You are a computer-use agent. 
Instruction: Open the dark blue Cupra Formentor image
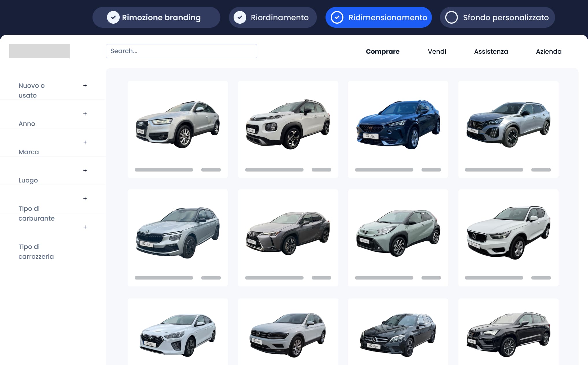398,124
